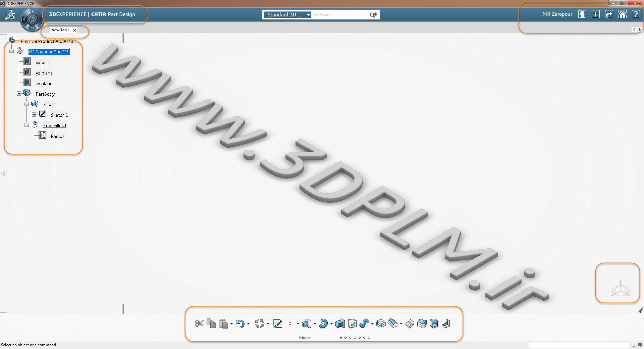Open the Home icon button
The image size is (644, 349).
(623, 14)
